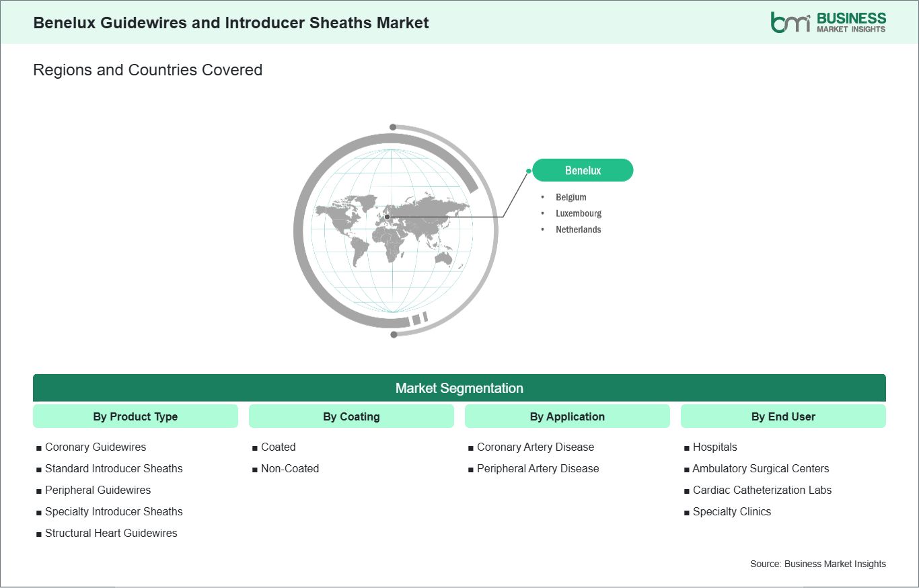Image resolution: width=919 pixels, height=588 pixels.
Task: Collapse the By End User column
Action: 783,416
